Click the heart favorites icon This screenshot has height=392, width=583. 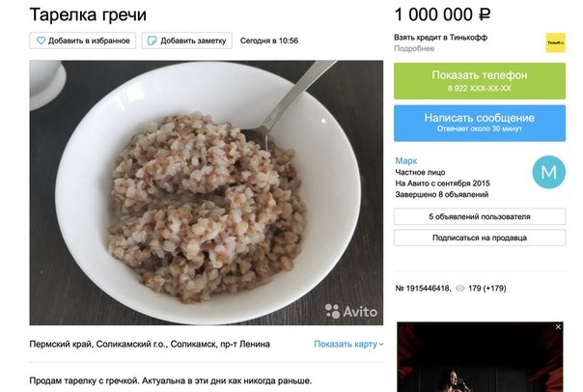click(x=41, y=41)
